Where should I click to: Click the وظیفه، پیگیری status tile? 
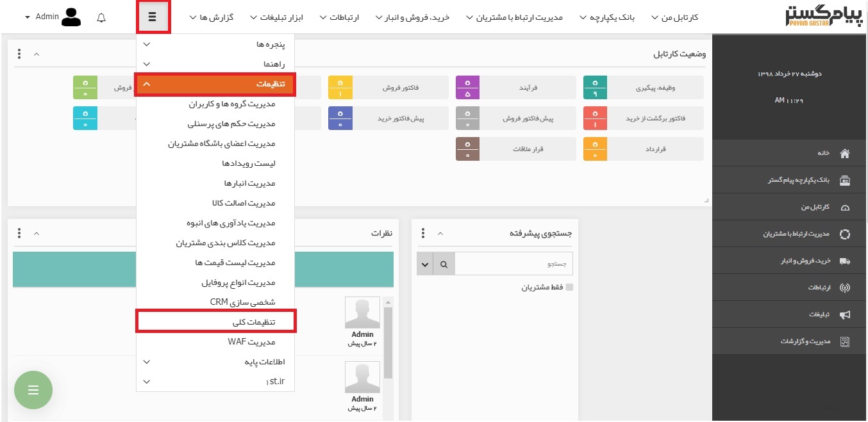pos(644,87)
